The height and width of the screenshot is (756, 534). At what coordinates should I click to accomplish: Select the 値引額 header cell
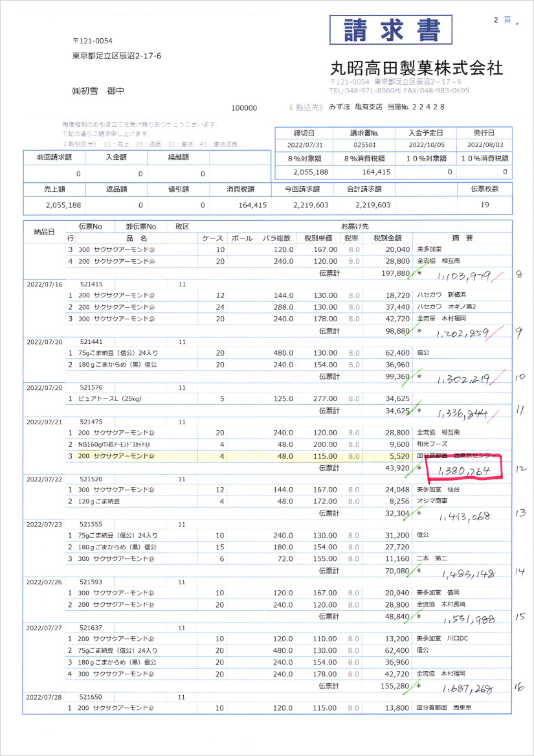(178, 189)
